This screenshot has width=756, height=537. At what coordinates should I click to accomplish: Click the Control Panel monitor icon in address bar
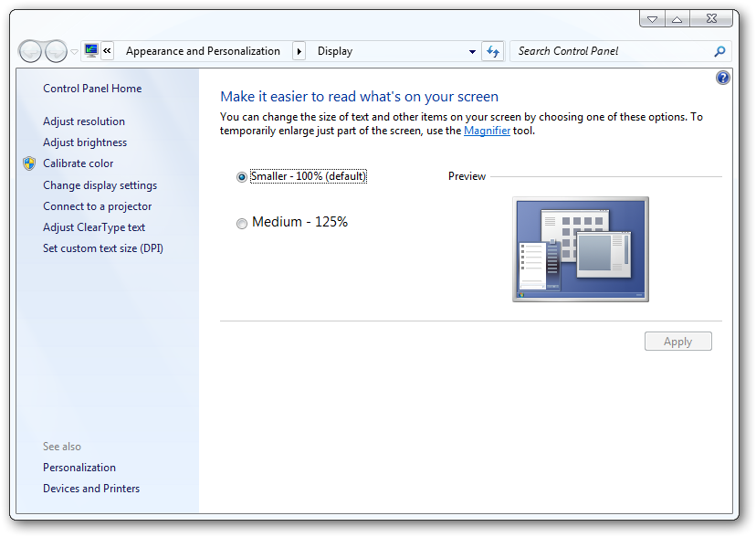point(90,50)
